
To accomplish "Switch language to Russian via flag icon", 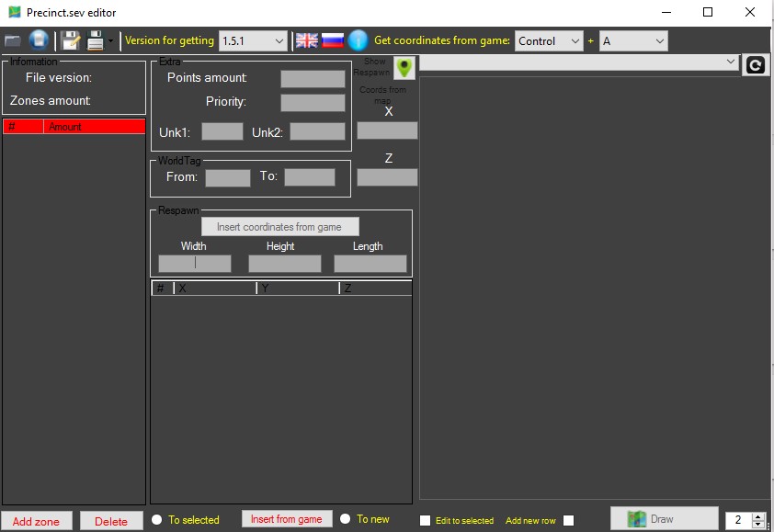I will [333, 40].
